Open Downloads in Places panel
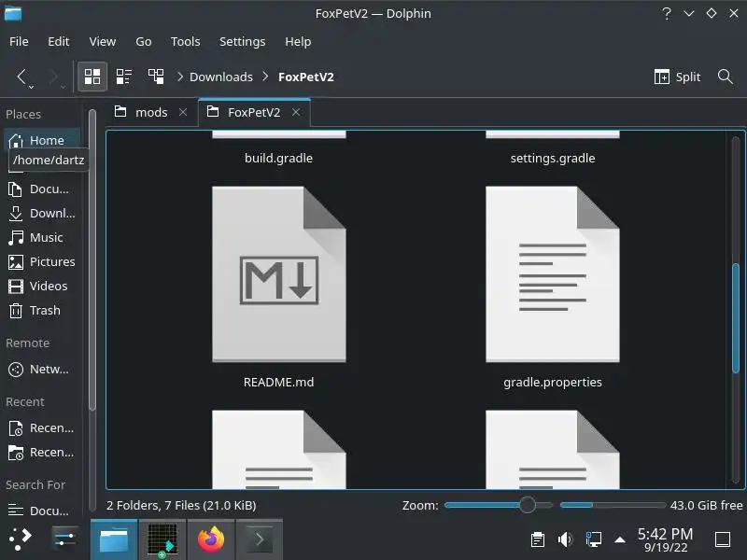 [x=42, y=214]
